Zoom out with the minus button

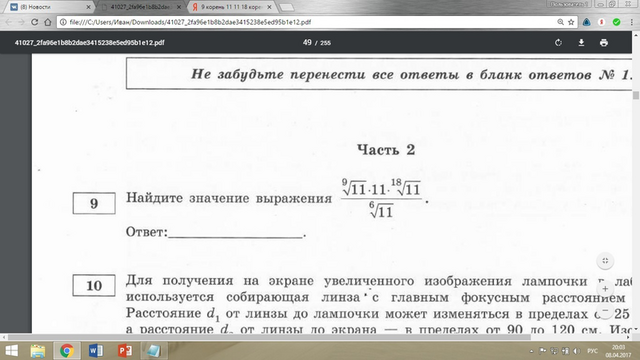coord(605,311)
